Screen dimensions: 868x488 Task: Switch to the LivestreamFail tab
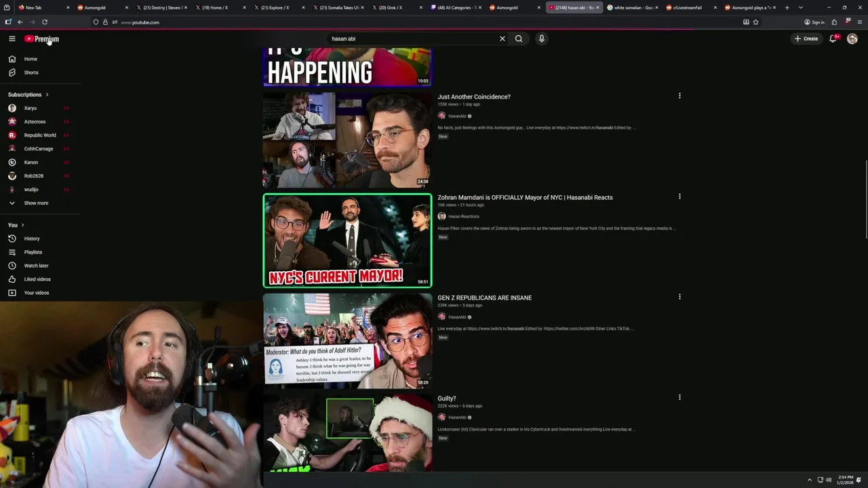692,7
